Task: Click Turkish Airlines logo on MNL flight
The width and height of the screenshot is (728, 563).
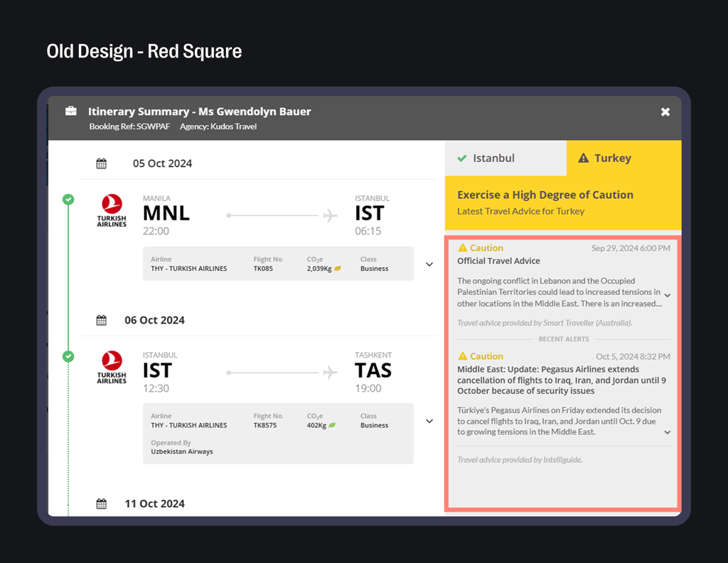Action: tap(112, 210)
